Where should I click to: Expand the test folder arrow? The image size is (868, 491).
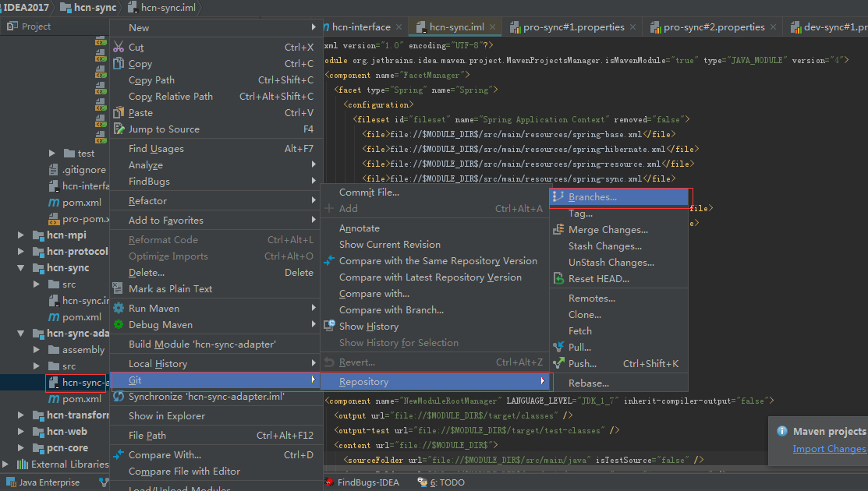pos(51,154)
